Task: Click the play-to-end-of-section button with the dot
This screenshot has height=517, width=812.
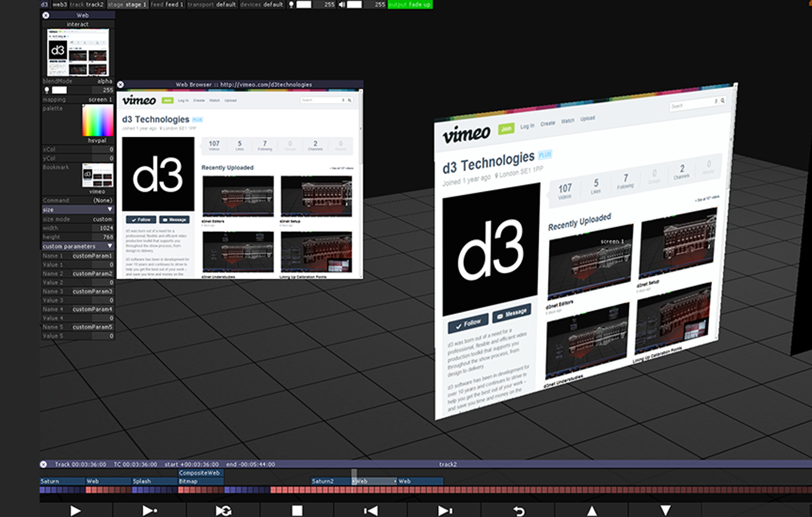Action: (x=149, y=511)
